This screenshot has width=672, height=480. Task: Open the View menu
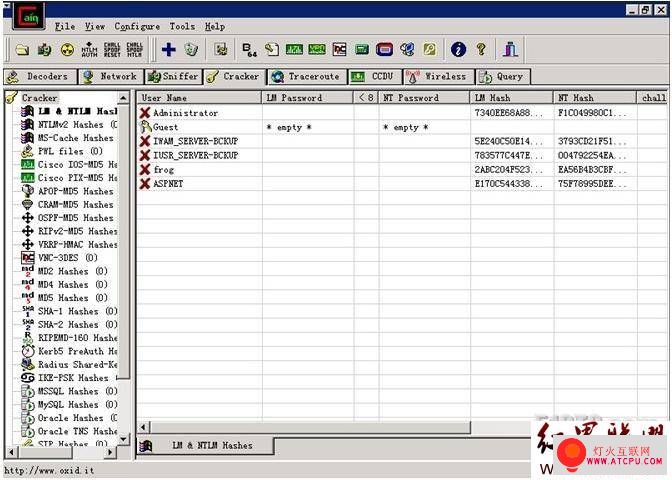pos(95,27)
